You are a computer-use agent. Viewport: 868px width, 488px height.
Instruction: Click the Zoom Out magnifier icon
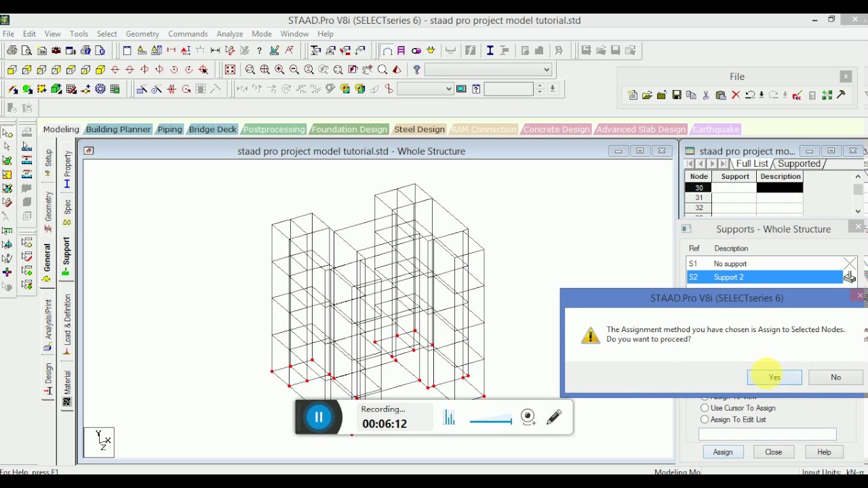(294, 70)
